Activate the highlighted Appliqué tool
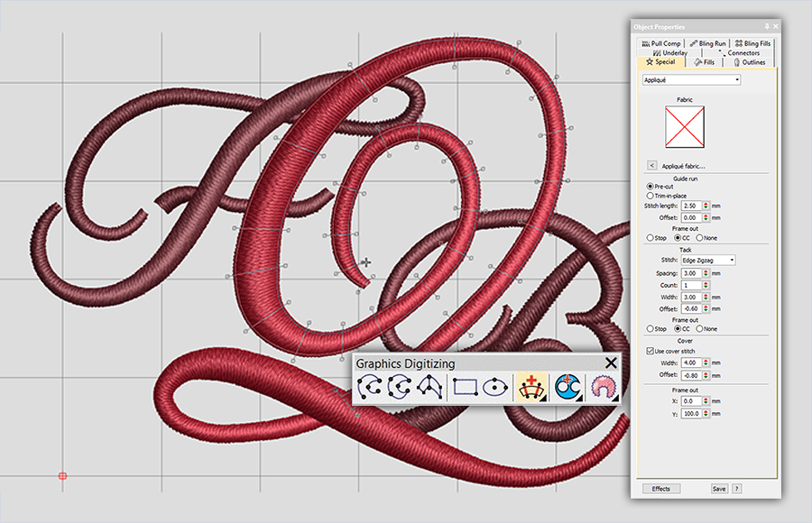 point(532,388)
